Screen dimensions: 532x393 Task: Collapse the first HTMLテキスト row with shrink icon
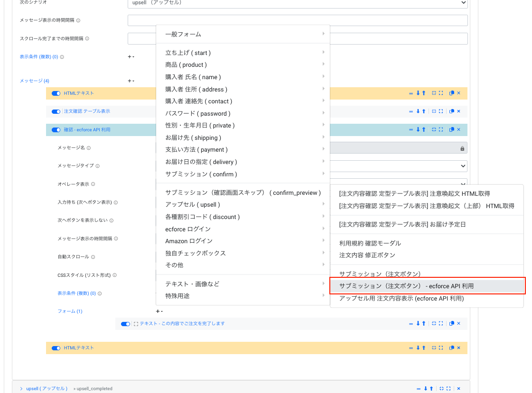[x=434, y=93]
